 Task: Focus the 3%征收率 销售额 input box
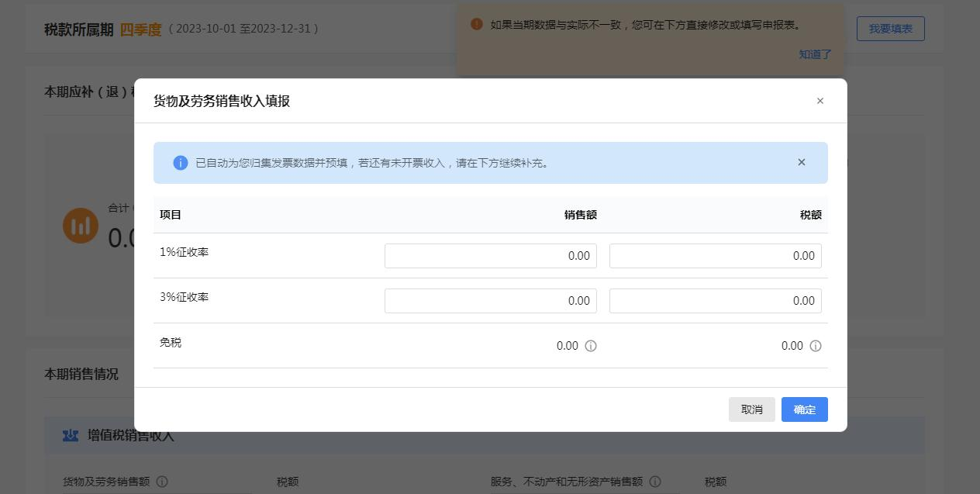490,301
